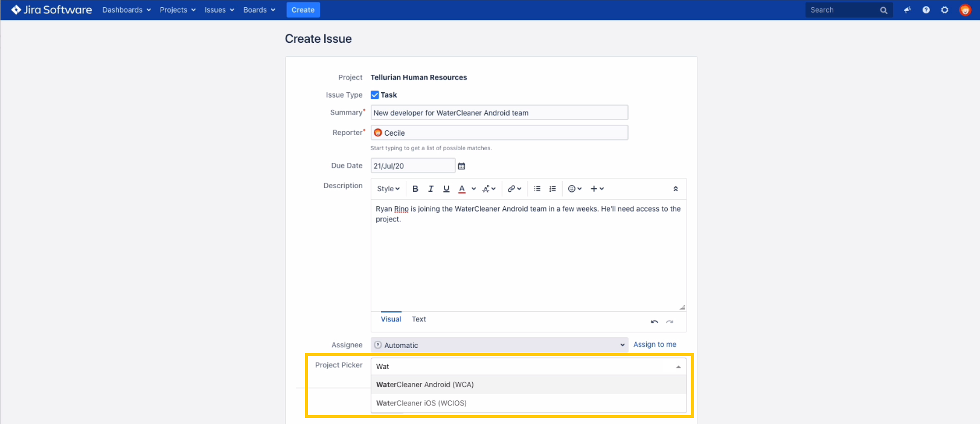Insert a bulleted list in description
Viewport: 980px width, 424px height.
click(x=537, y=189)
